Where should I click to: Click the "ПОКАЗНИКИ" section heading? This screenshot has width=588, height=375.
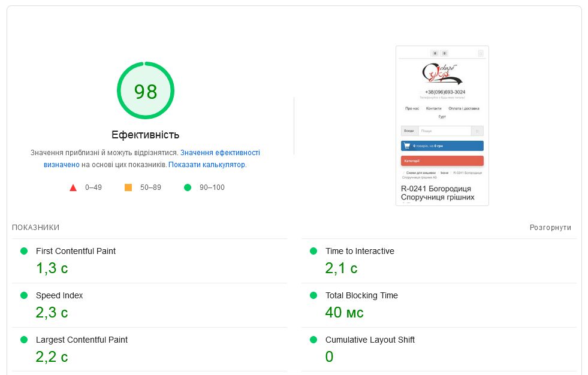pos(35,228)
